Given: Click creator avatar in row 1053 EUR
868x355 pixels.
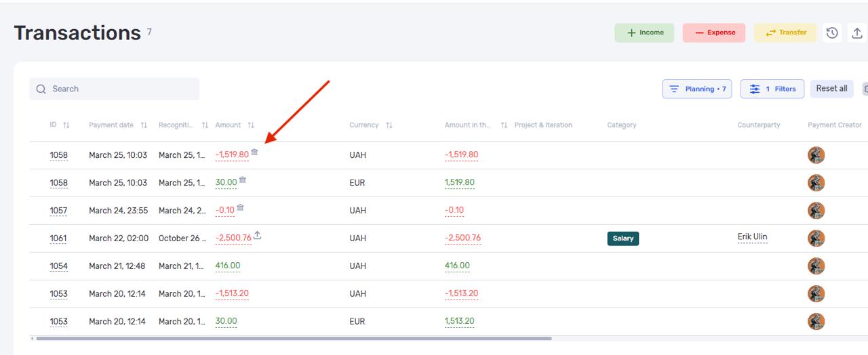Looking at the screenshot, I should click(x=816, y=322).
